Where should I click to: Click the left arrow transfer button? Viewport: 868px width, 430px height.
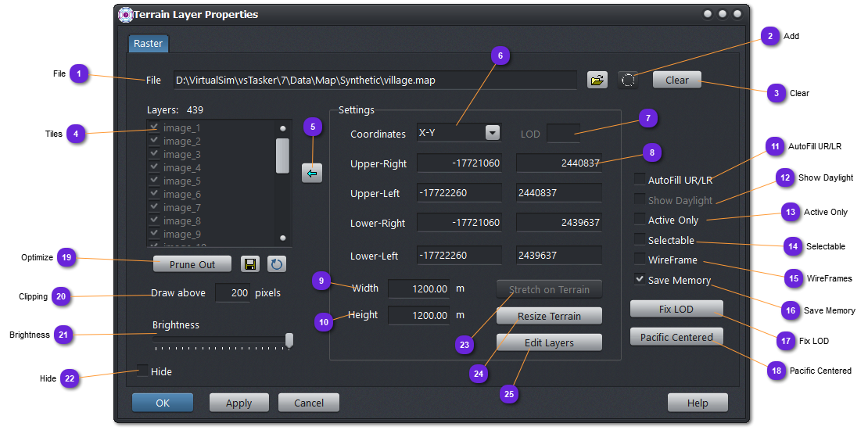[x=312, y=173]
